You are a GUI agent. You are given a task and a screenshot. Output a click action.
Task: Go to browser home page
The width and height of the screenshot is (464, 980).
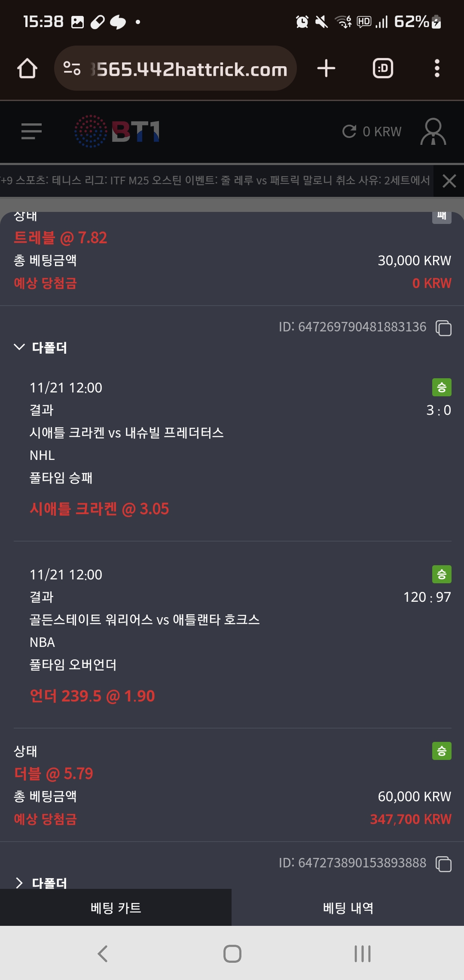click(x=27, y=68)
